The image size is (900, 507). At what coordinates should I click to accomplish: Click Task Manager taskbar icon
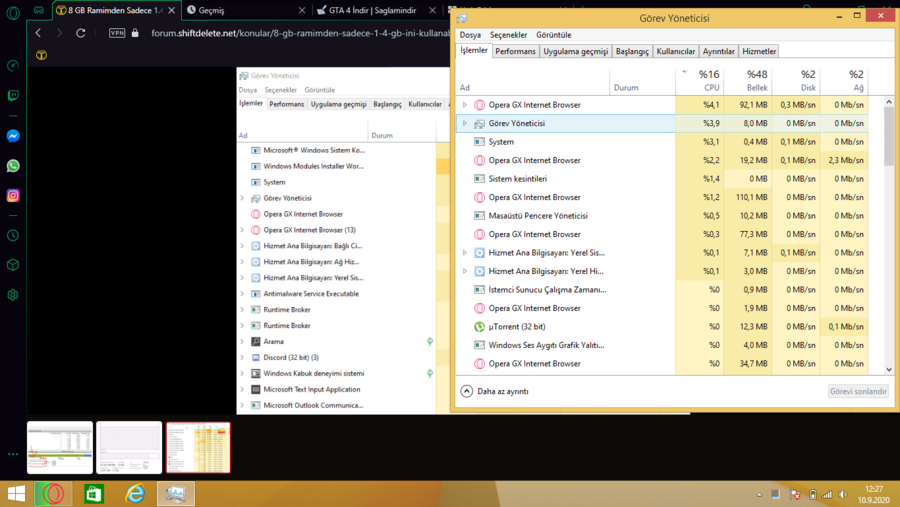(176, 494)
